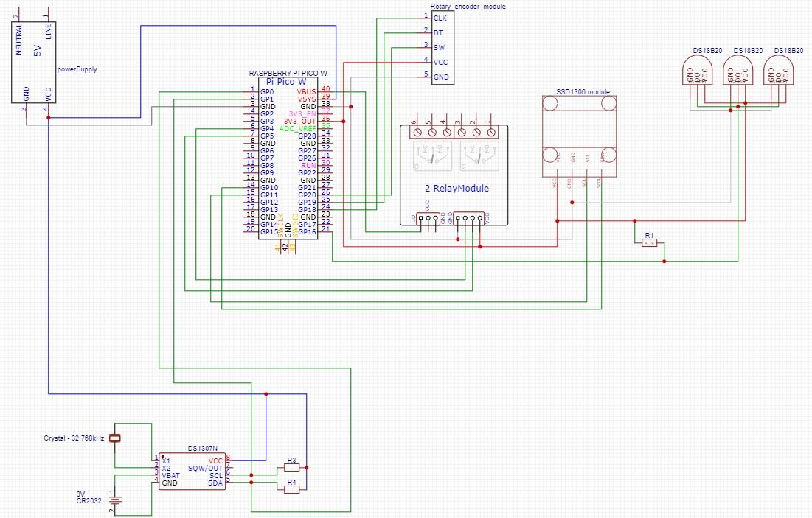Click the "CR2032" battery label
Image resolution: width=812 pixels, height=518 pixels.
pyautogui.click(x=89, y=500)
